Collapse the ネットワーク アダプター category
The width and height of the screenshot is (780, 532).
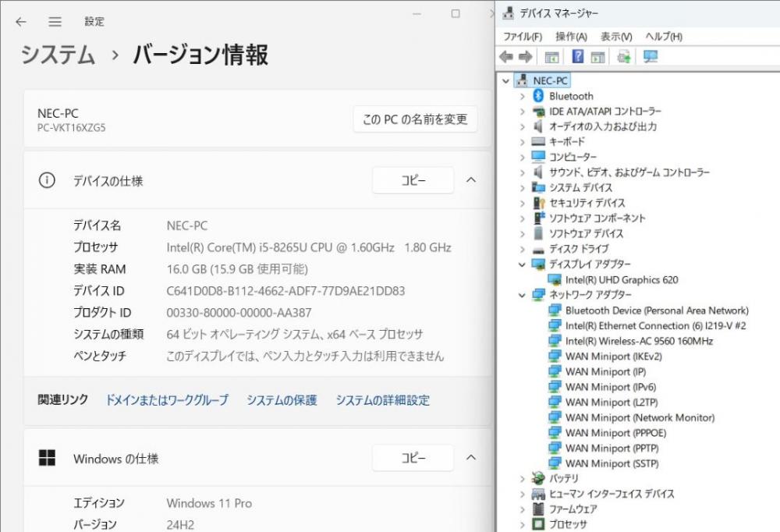pos(523,295)
